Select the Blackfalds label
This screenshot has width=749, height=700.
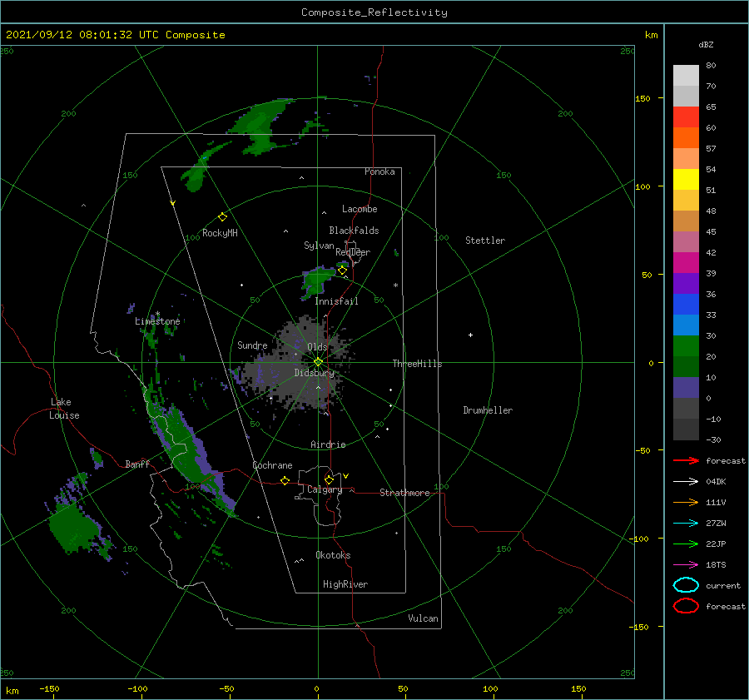click(354, 231)
